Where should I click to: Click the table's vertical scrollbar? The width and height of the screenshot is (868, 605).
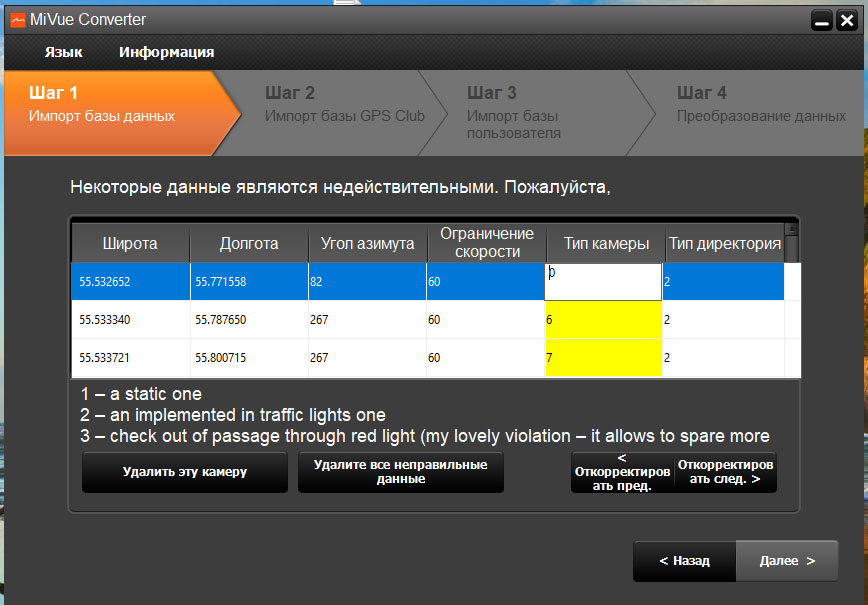click(791, 300)
